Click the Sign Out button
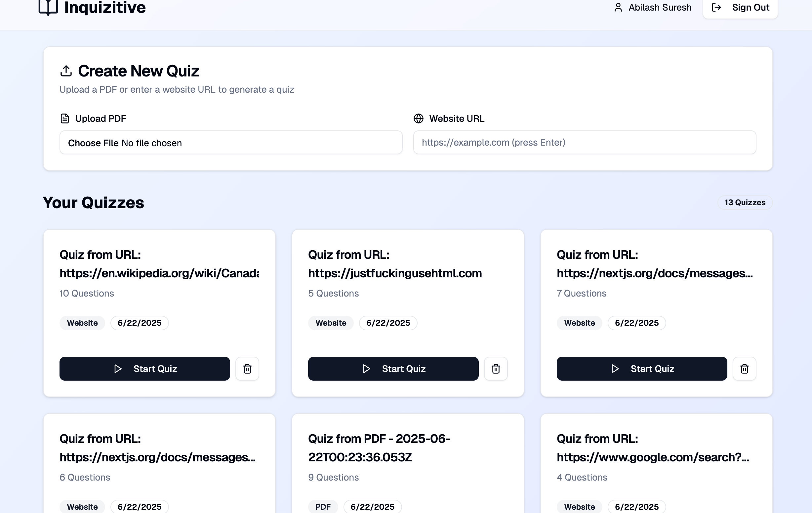This screenshot has height=513, width=812. pyautogui.click(x=740, y=7)
